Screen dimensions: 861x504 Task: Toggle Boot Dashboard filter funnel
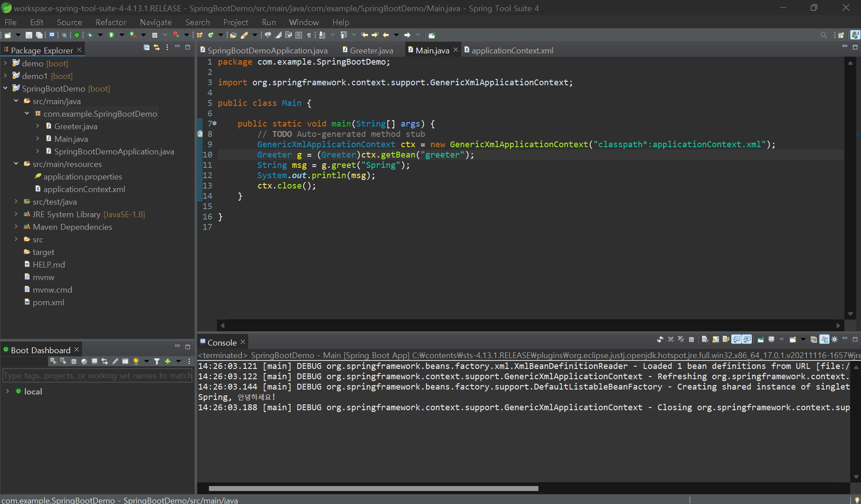click(157, 361)
